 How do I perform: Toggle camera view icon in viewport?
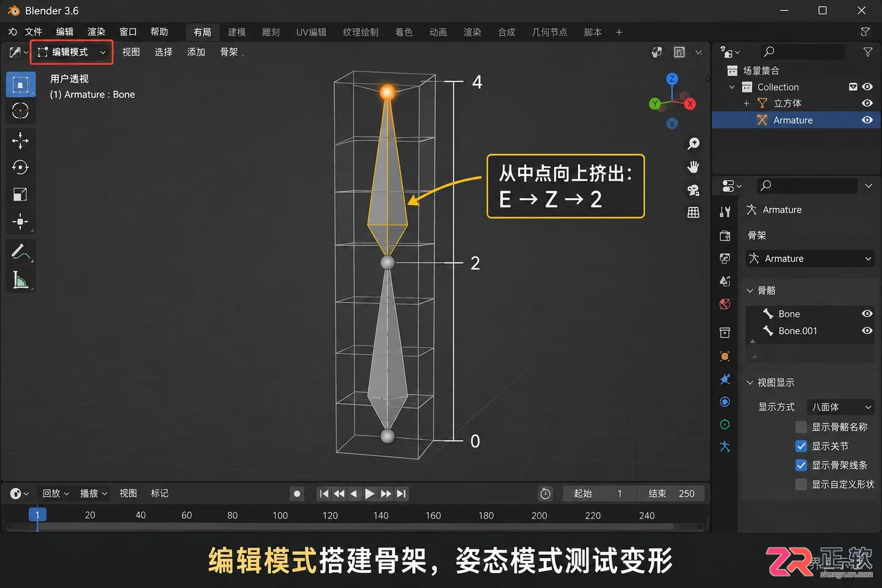click(693, 190)
